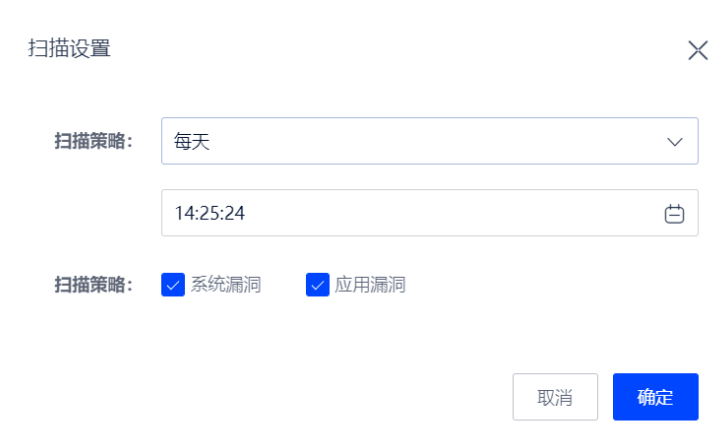Toggle scanning via the 应用漏洞 label text
This screenshot has height=434, width=726.
point(370,285)
